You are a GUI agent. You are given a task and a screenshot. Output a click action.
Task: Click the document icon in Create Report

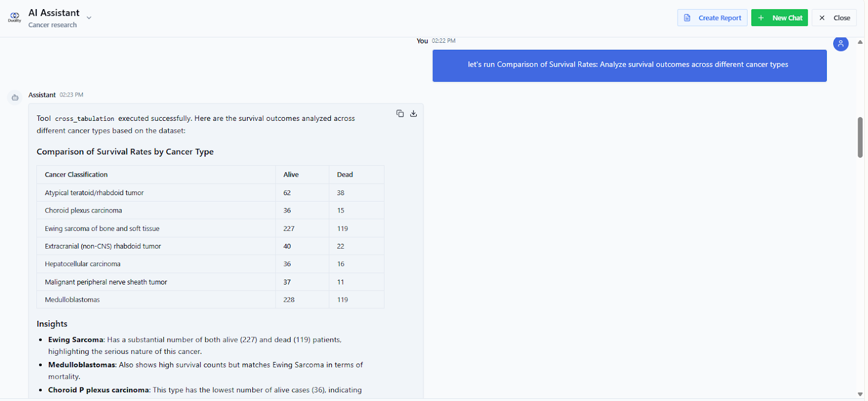687,18
